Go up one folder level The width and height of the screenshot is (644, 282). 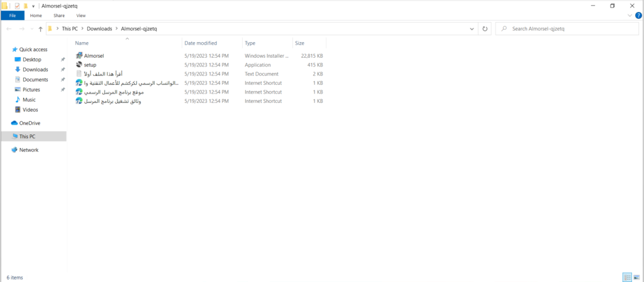pos(40,29)
